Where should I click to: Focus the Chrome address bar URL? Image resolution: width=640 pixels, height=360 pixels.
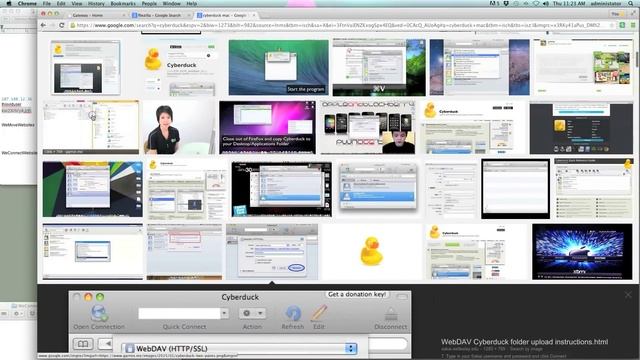[x=338, y=25]
